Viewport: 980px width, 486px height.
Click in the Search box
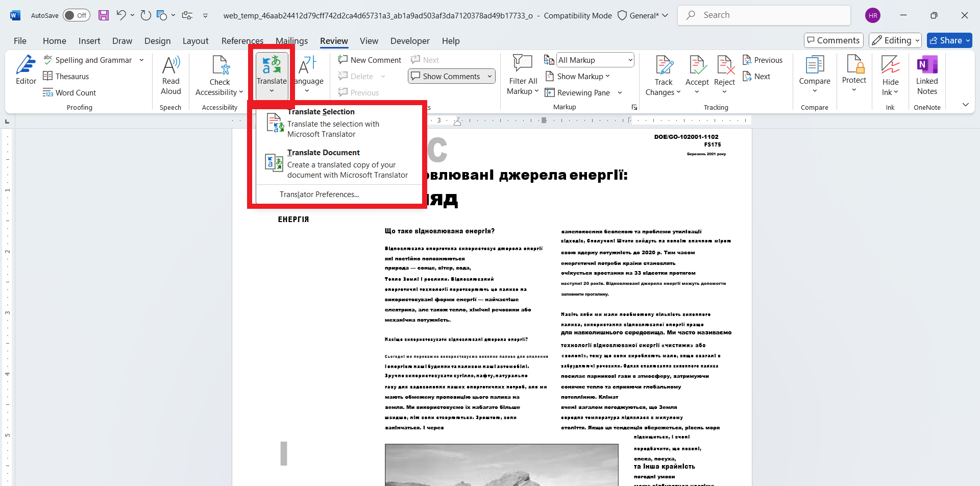pos(764,15)
